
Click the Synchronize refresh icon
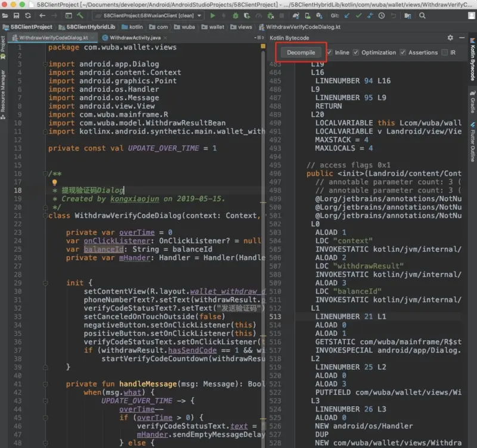[x=28, y=15]
